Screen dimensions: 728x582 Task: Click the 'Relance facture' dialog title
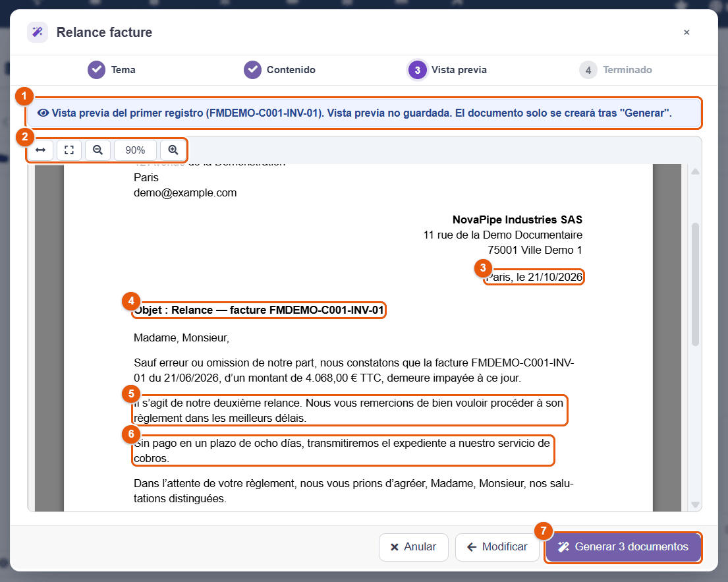105,32
